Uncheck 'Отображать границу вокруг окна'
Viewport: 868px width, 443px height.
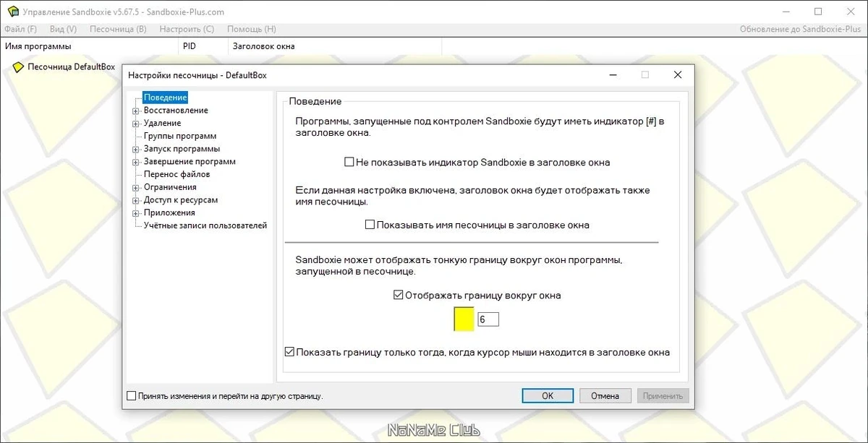(x=397, y=295)
